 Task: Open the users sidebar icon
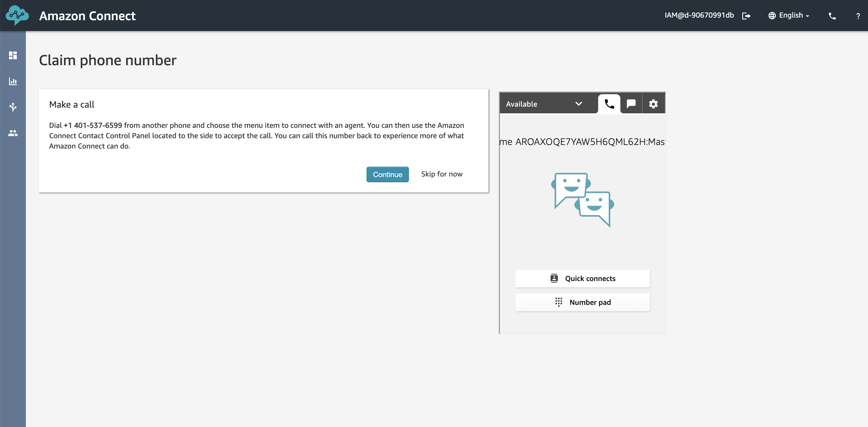(x=13, y=133)
